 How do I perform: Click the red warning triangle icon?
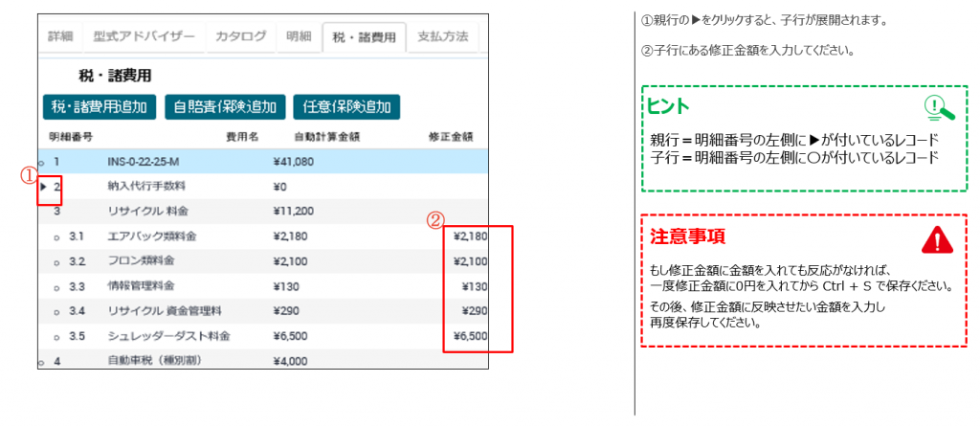[936, 238]
